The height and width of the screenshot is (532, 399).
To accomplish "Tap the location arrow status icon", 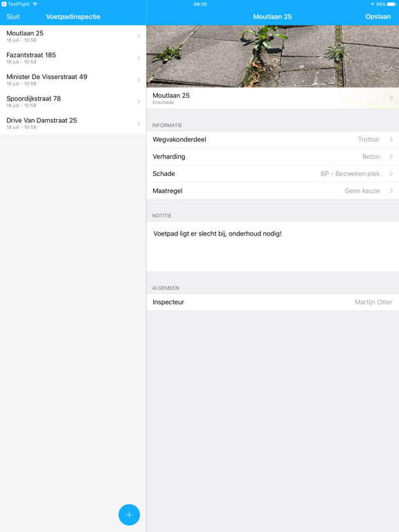I will [372, 4].
